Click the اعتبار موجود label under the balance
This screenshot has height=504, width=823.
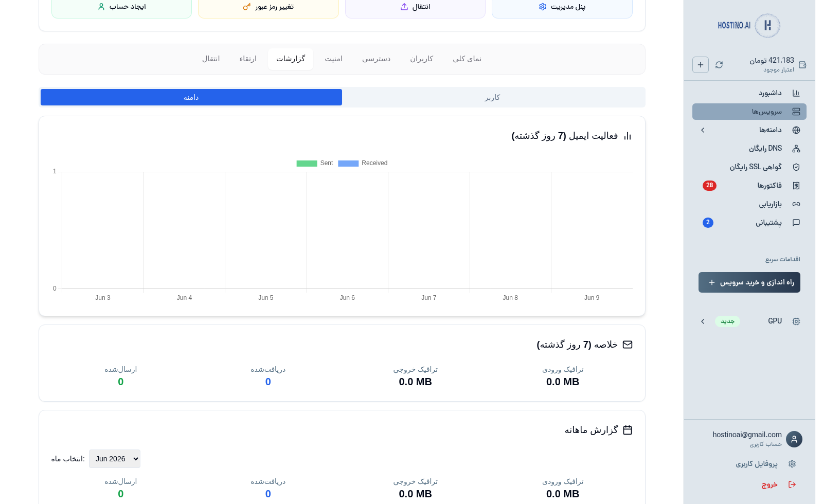coord(778,70)
